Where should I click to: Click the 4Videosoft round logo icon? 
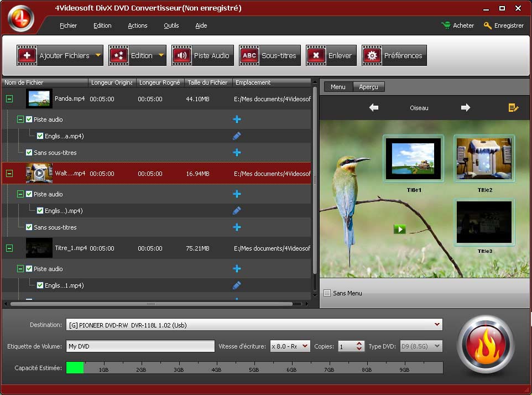21,19
